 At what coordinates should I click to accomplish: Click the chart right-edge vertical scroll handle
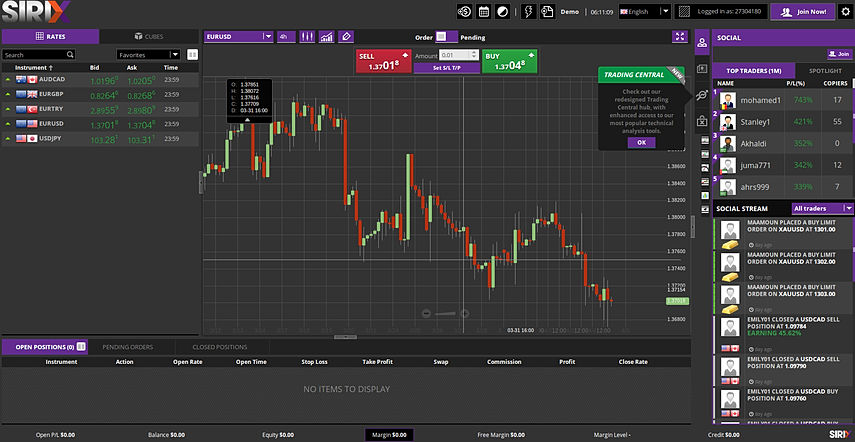pyautogui.click(x=693, y=227)
